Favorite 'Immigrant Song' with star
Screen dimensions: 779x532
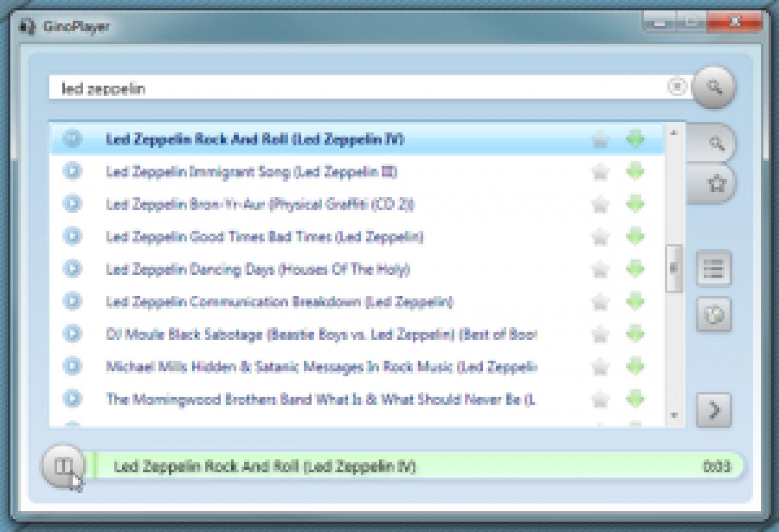[x=600, y=172]
